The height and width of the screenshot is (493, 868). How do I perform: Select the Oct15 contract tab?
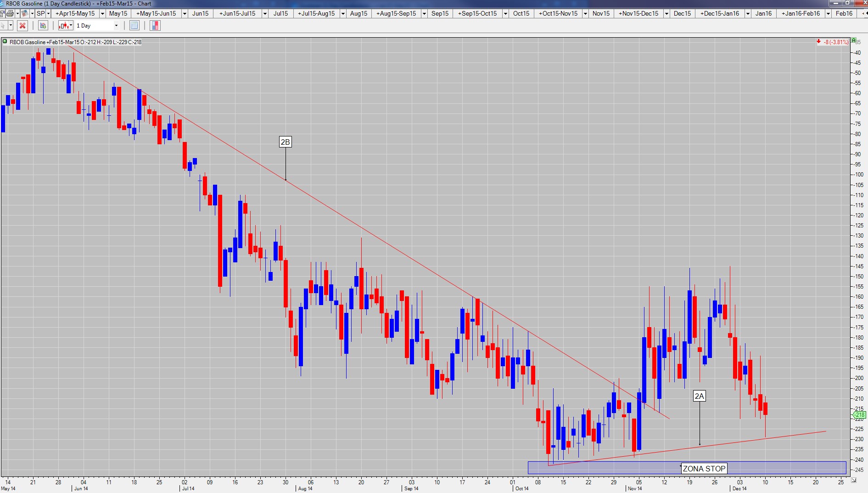tap(521, 14)
